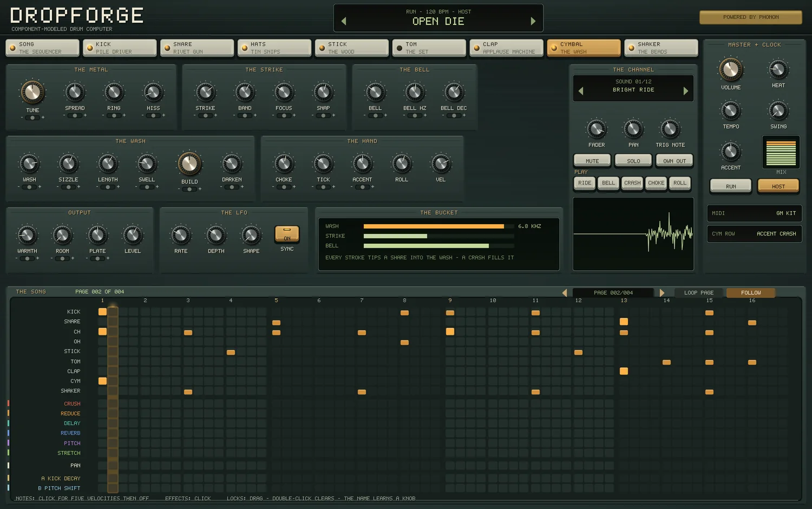This screenshot has height=509, width=812.
Task: Select previous sound before BRIGHT RIDE
Action: point(581,91)
